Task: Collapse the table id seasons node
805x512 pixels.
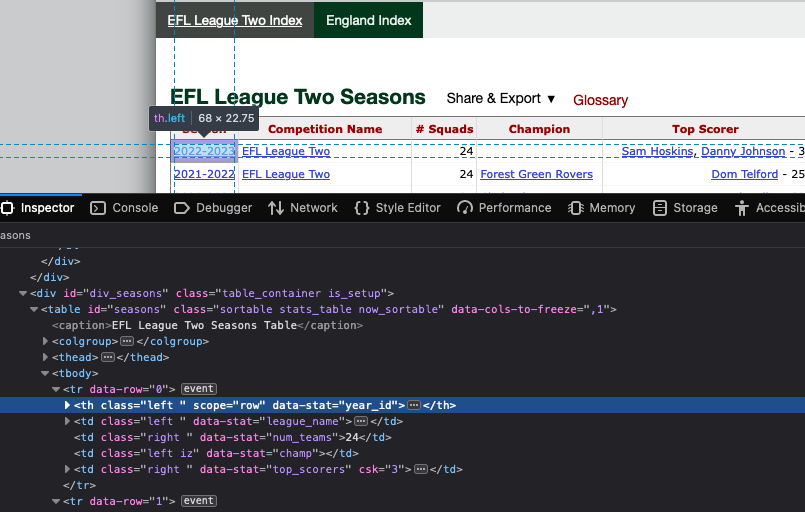Action: tap(34, 309)
